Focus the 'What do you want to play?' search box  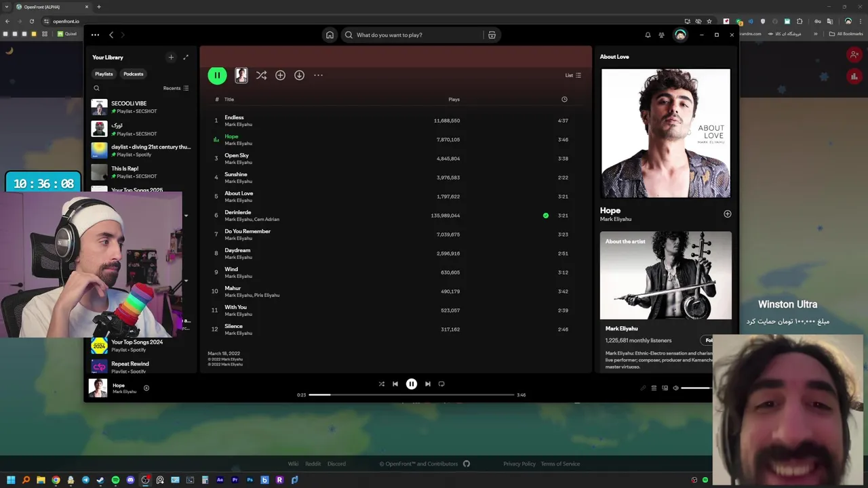414,35
